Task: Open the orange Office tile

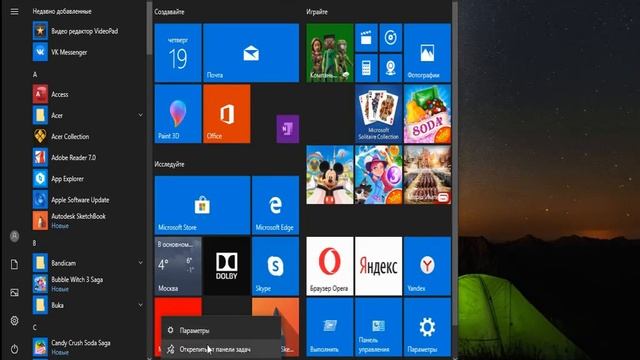Action: coord(227,114)
